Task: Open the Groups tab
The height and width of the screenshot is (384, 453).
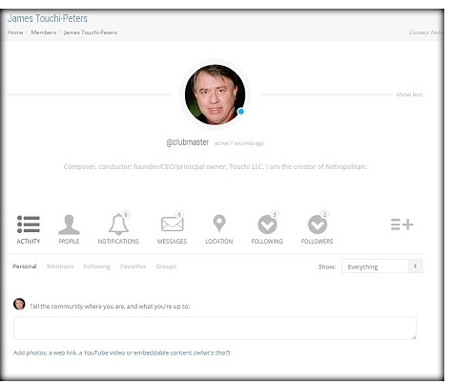Action: pos(166,266)
